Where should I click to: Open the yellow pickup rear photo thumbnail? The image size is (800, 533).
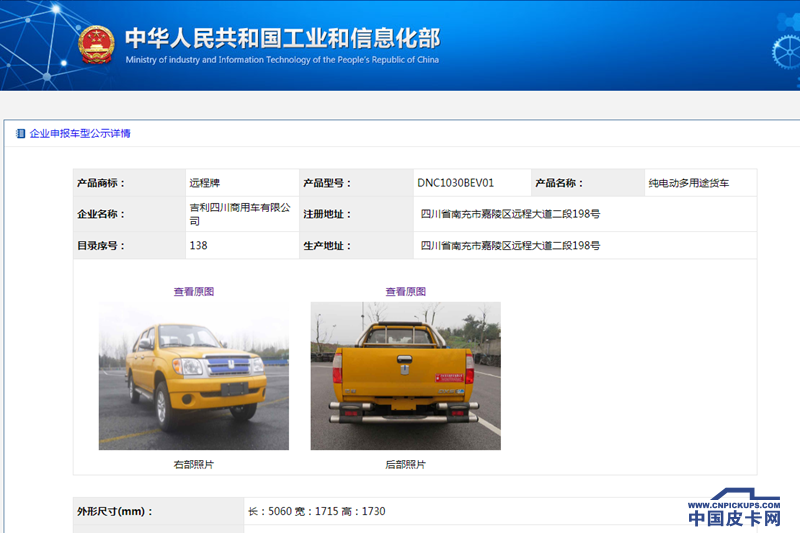point(406,376)
